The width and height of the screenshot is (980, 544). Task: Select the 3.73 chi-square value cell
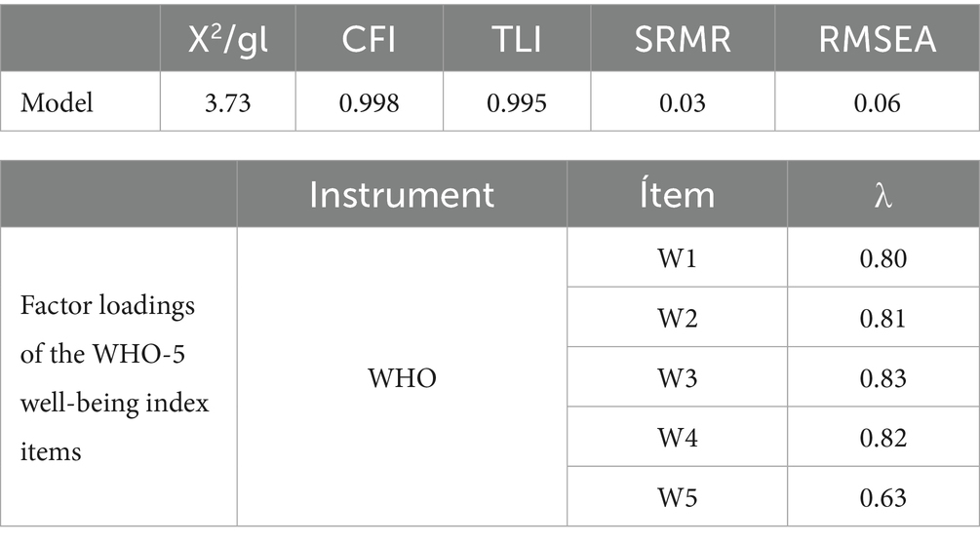[x=228, y=102]
